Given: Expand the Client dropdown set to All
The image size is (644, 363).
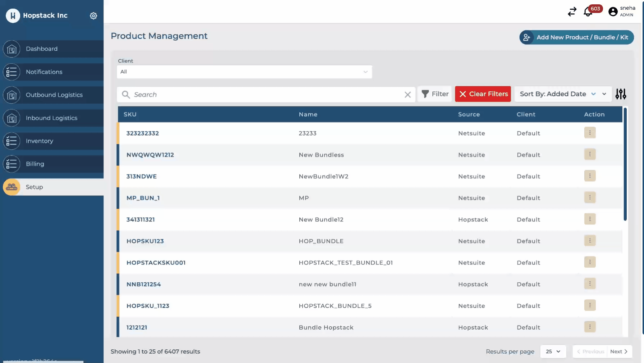Looking at the screenshot, I should (x=244, y=72).
